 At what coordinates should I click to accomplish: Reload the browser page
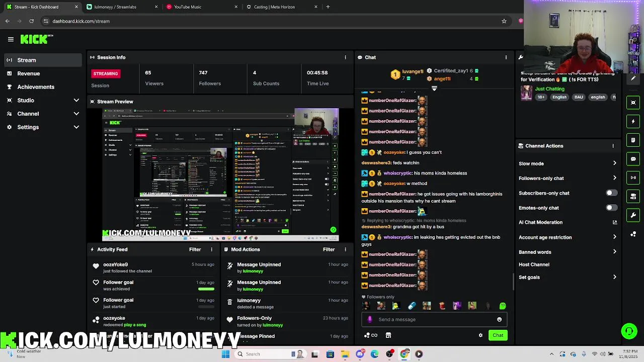[31, 21]
